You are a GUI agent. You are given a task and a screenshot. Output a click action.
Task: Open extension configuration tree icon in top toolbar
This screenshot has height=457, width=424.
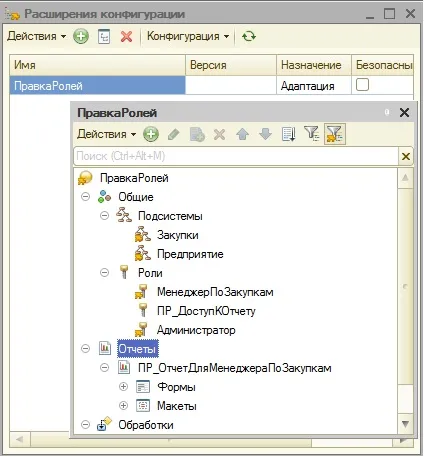[104, 36]
